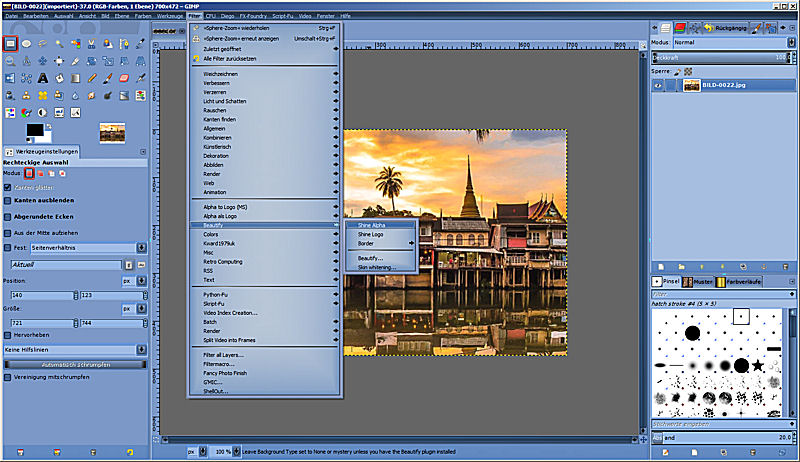This screenshot has height=462, width=800.
Task: Enable Kanten ausblenden checkbox
Action: (x=8, y=200)
